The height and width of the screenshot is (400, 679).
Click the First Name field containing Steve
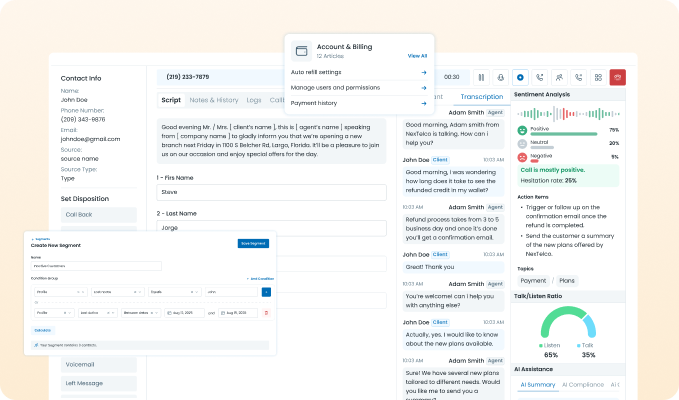(271, 194)
